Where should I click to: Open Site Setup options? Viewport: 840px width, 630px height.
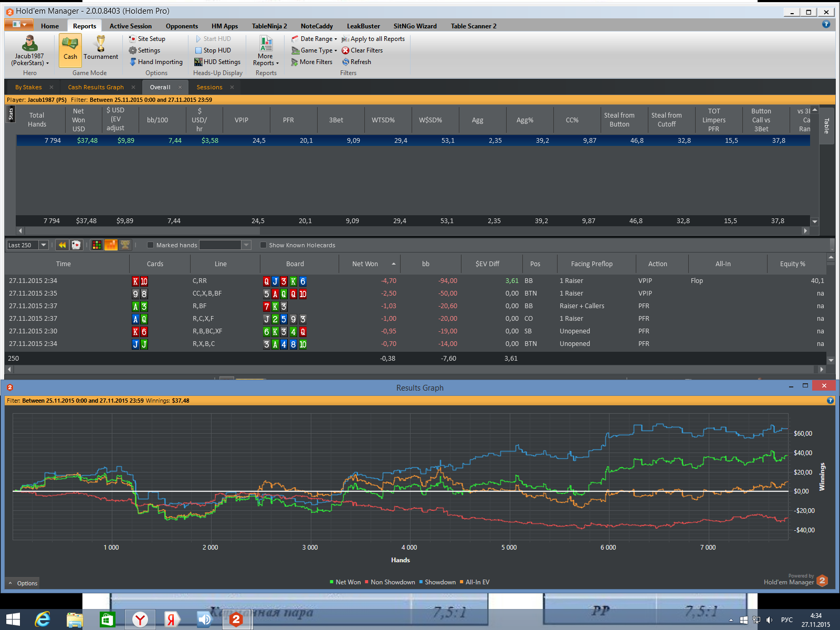[147, 39]
